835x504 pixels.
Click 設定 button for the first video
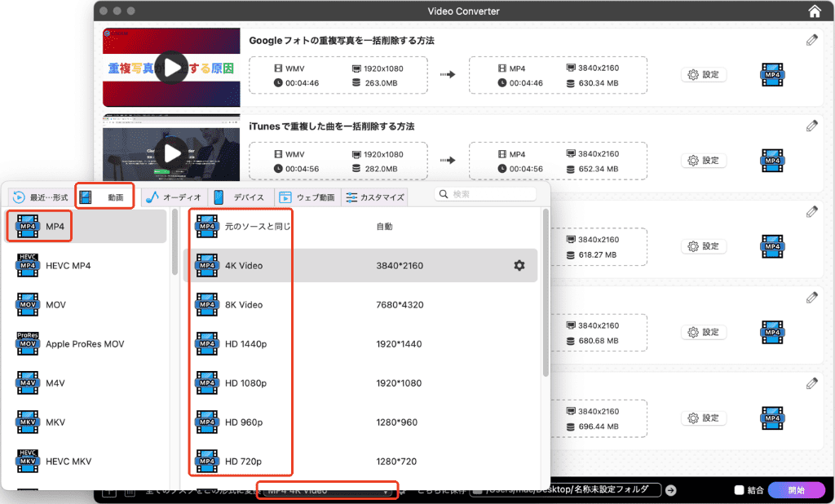[x=704, y=74]
